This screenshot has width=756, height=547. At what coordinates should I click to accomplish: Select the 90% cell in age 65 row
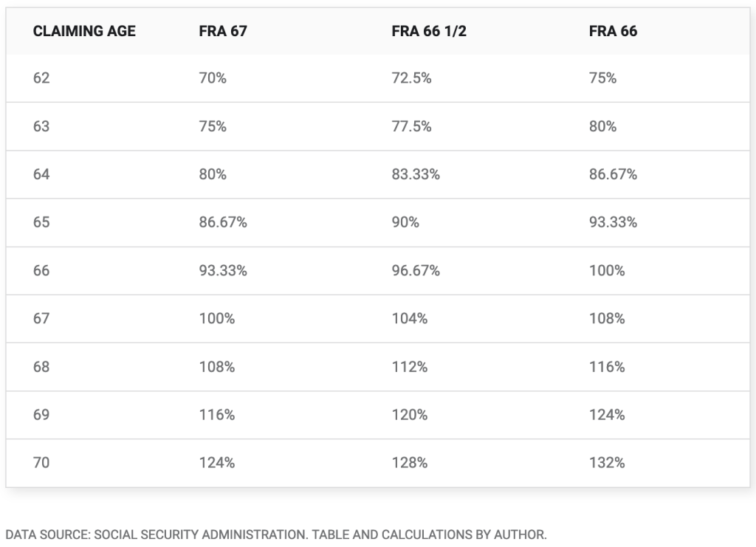coord(405,222)
